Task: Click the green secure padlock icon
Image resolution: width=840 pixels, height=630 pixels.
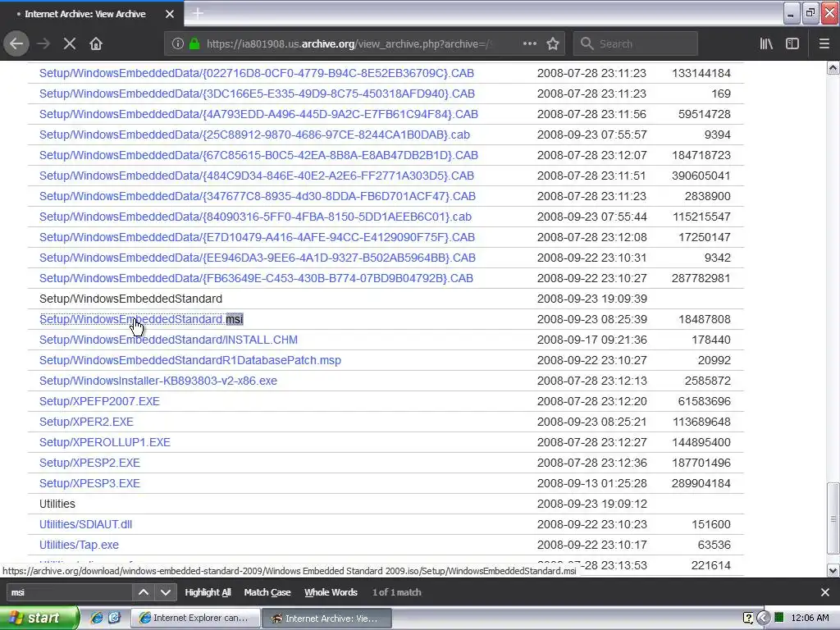Action: [x=194, y=43]
